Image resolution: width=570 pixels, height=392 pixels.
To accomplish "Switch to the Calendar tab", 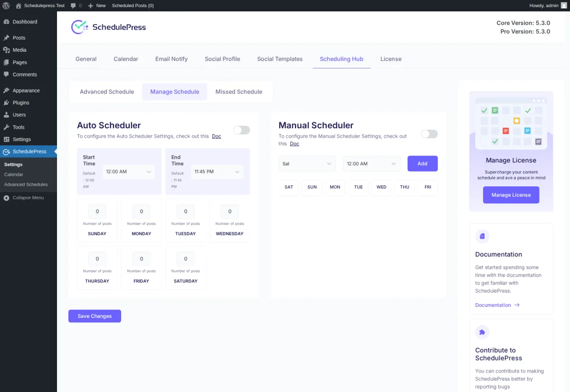I will click(126, 59).
